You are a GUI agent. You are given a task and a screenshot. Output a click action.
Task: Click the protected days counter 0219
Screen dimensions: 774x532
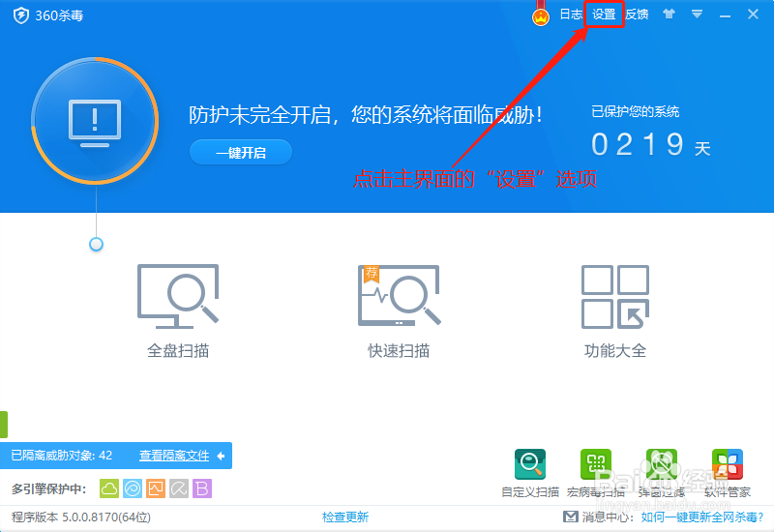(638, 144)
